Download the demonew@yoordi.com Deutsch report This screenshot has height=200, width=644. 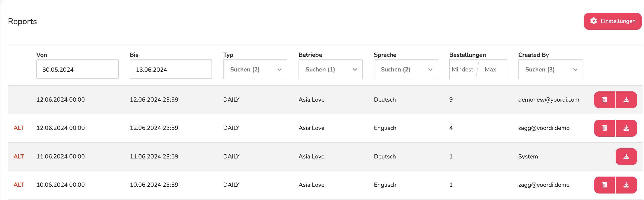click(626, 100)
